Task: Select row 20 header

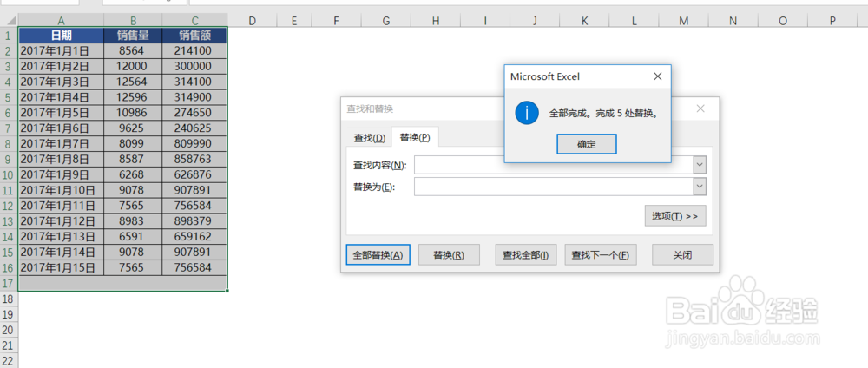Action: [x=9, y=330]
